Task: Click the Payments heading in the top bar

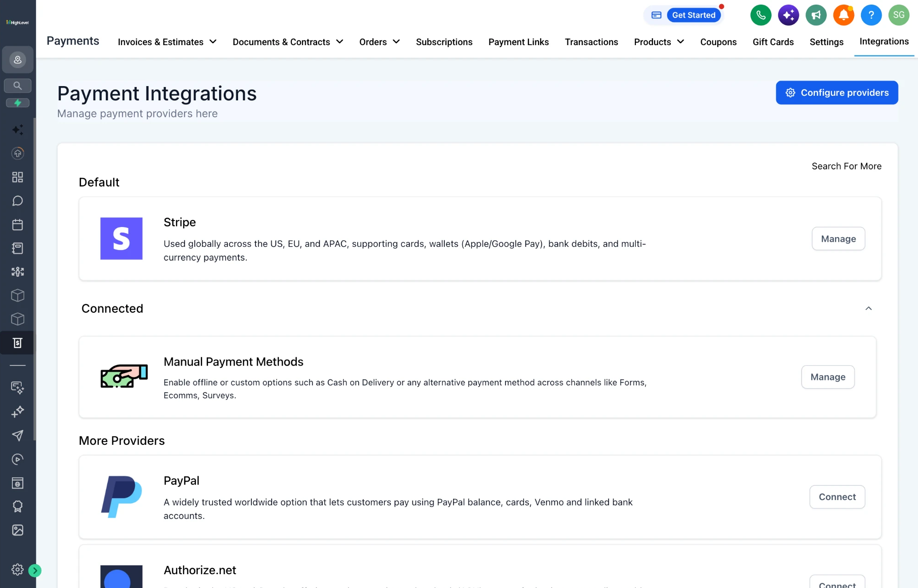Action: pyautogui.click(x=73, y=41)
